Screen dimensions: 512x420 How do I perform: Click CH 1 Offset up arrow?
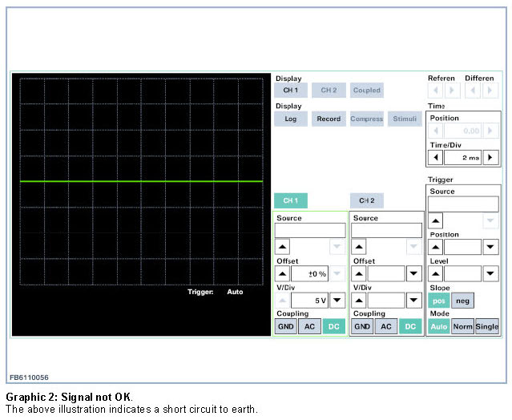tap(284, 273)
